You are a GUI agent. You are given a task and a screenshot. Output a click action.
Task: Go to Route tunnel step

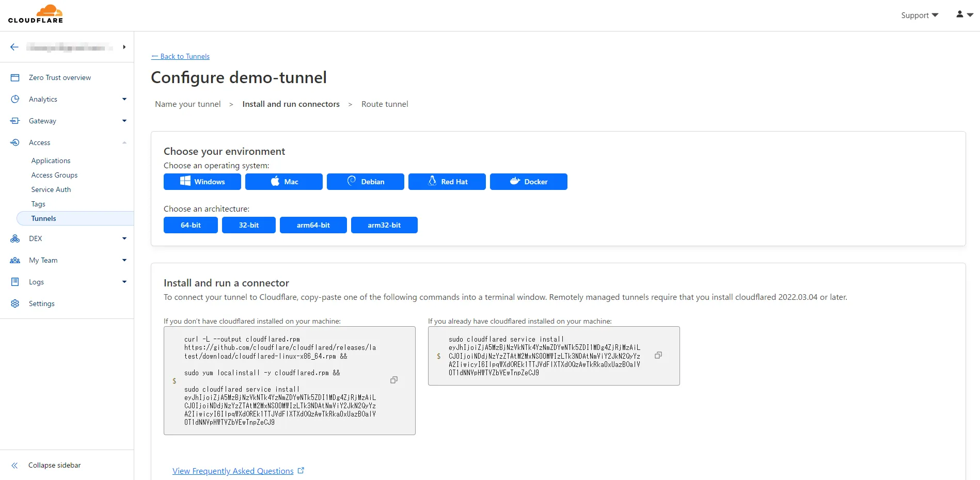(x=385, y=104)
